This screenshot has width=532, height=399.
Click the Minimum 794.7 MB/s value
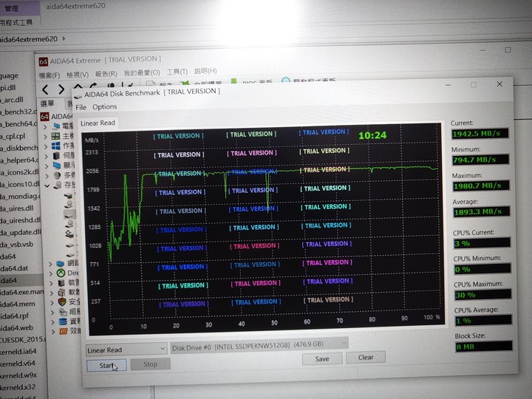tap(480, 160)
